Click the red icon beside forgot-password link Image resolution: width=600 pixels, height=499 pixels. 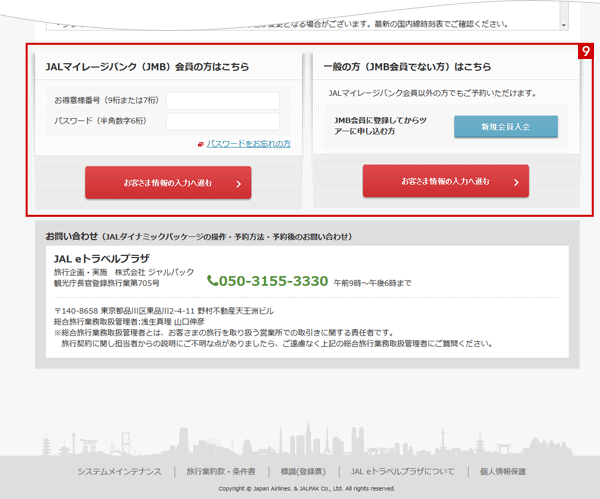pyautogui.click(x=201, y=144)
